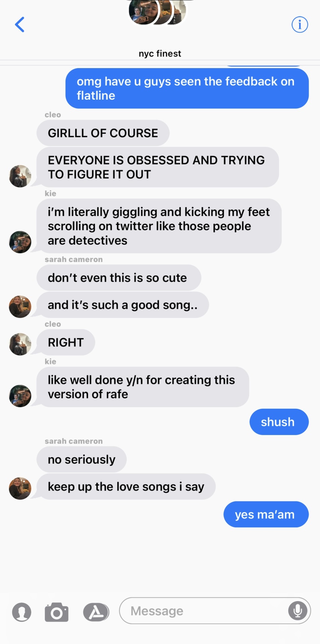Select the feedback on flatline message
320x644 pixels.
tap(187, 89)
